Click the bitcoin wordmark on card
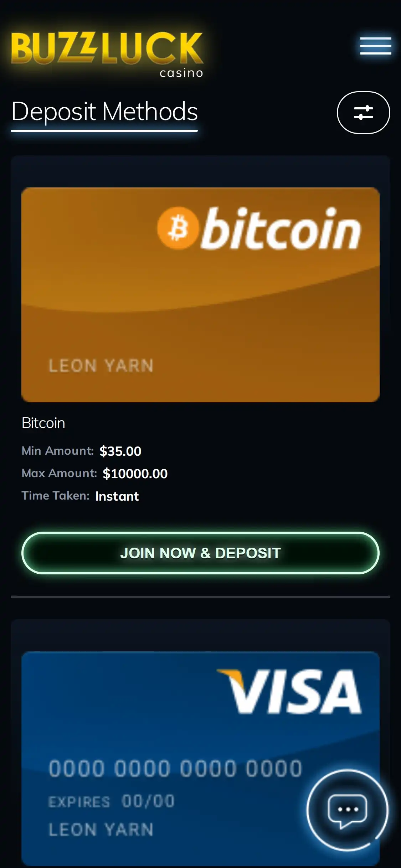Screen dimensions: 401x868 [281, 228]
